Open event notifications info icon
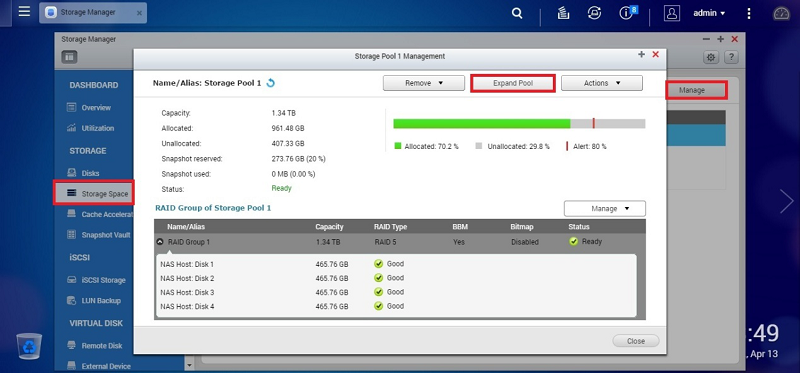Screen dimensions: 800x373 [627, 13]
